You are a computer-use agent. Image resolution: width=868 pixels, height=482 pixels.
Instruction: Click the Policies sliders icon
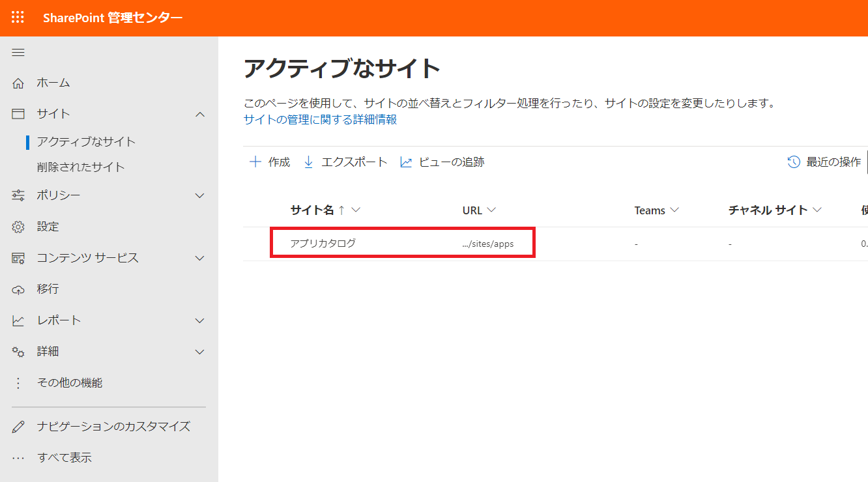click(18, 195)
